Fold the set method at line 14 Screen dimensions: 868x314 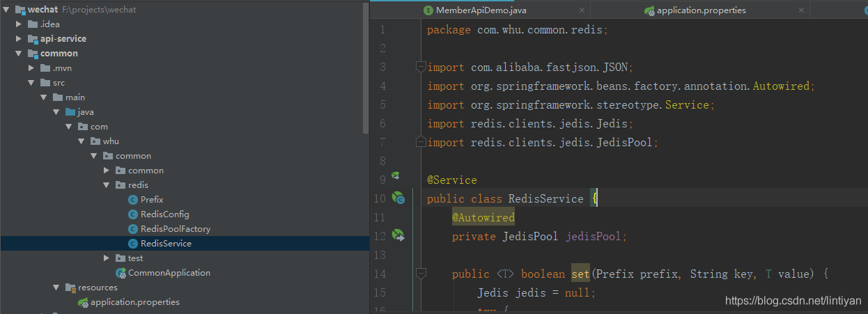coord(420,274)
